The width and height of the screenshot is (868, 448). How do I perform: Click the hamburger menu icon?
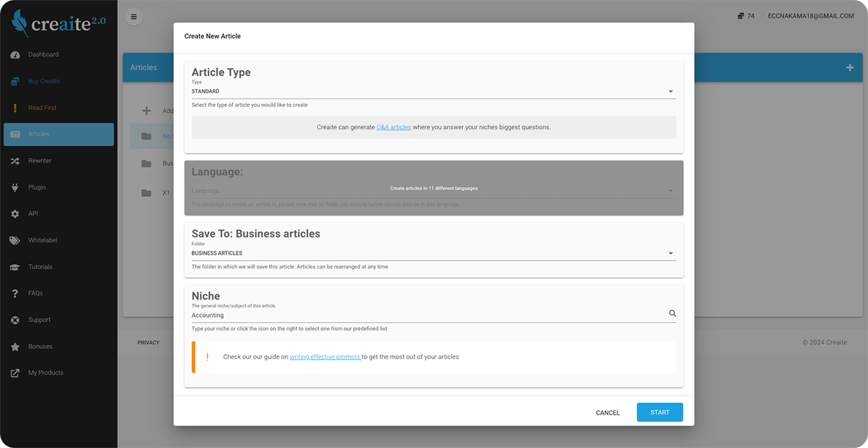point(133,16)
